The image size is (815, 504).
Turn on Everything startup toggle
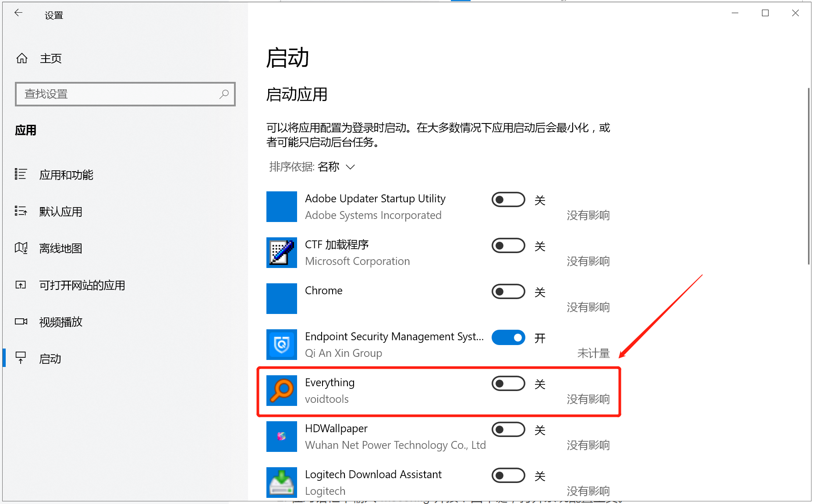[508, 384]
